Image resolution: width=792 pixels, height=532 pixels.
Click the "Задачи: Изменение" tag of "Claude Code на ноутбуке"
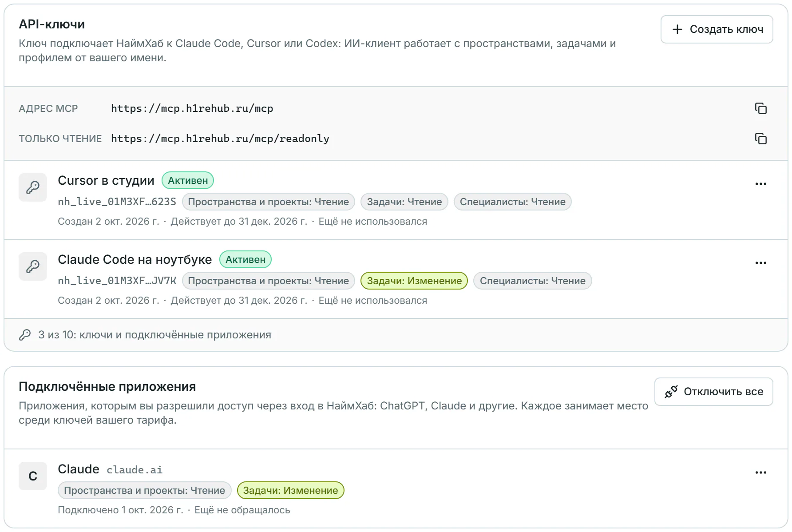pos(414,281)
